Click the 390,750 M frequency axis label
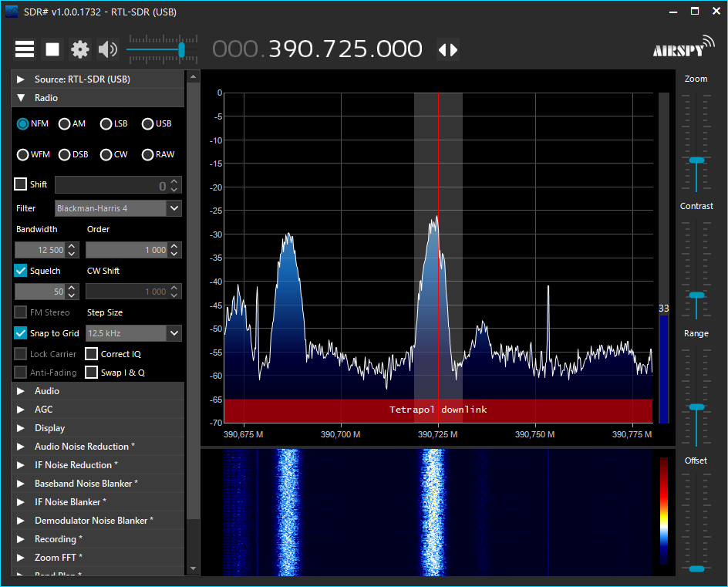The width and height of the screenshot is (728, 587). pos(535,435)
